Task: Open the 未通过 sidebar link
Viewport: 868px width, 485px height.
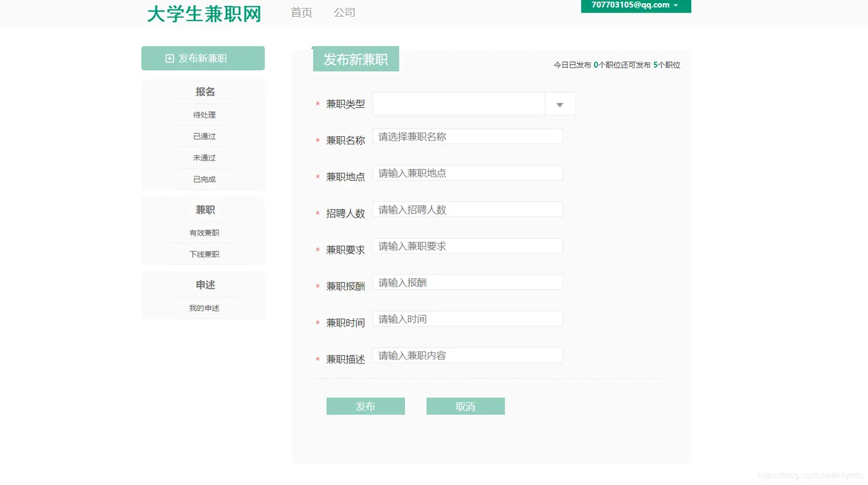Action: pos(204,158)
